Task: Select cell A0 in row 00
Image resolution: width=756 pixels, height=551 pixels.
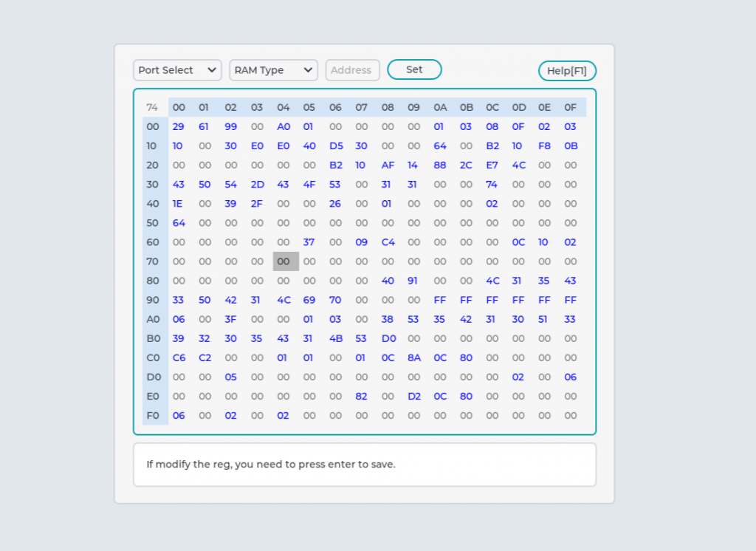Action: [283, 127]
